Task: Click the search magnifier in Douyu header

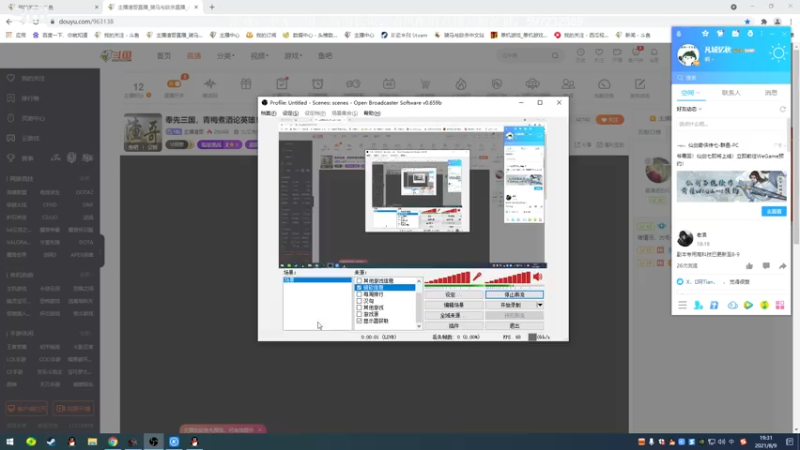Action: point(555,56)
